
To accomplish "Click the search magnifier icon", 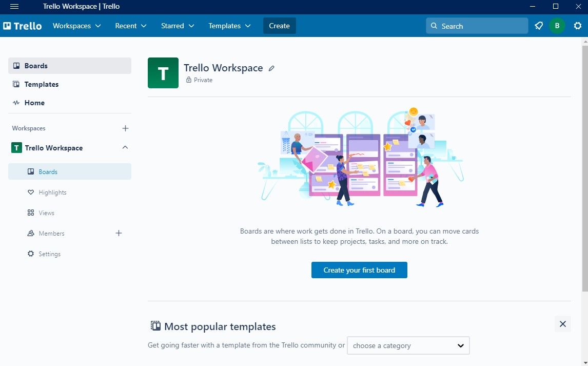I will 434,26.
